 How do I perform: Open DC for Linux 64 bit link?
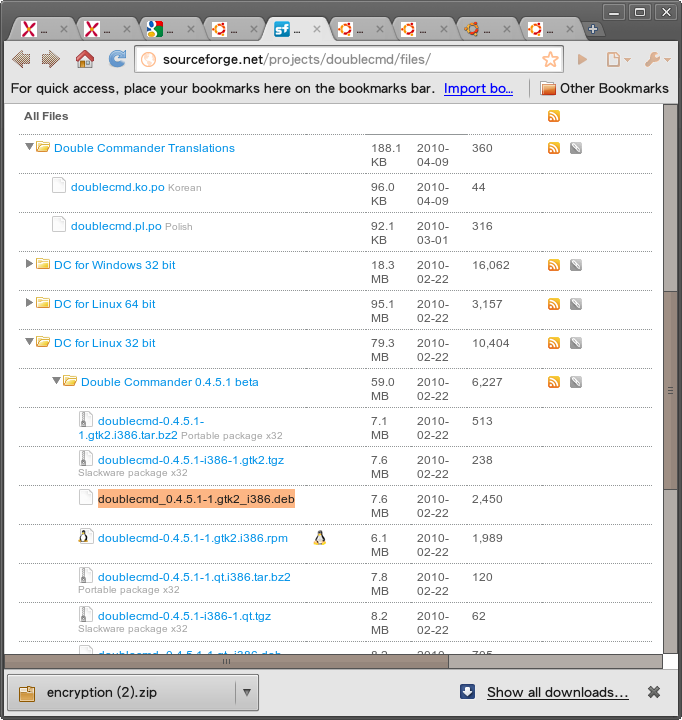coord(105,304)
